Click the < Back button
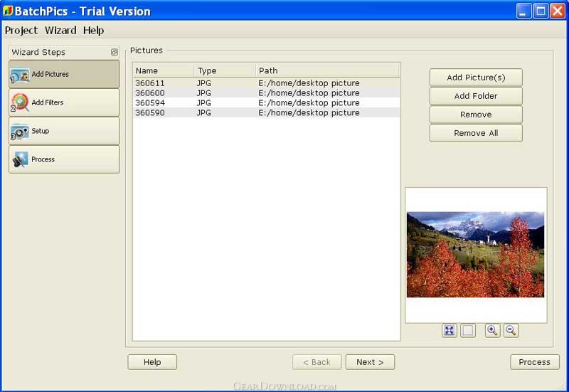569x392 pixels. [x=317, y=362]
